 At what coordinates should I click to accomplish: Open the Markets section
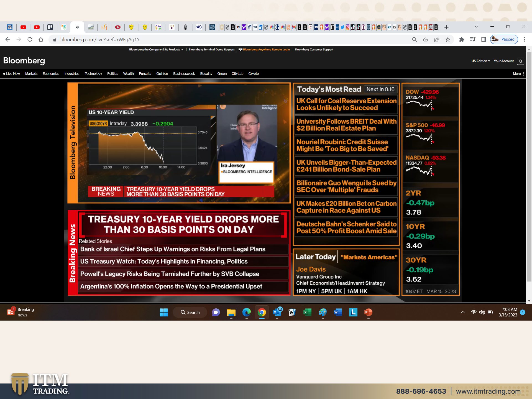(31, 74)
